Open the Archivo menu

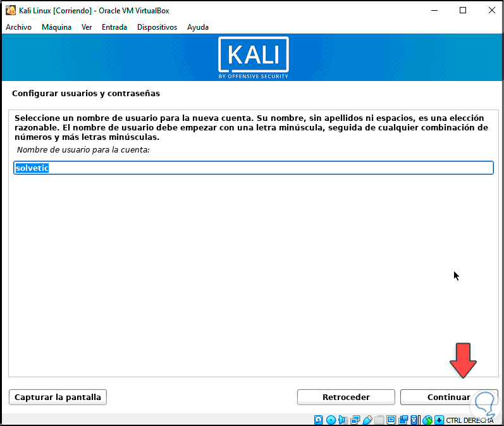coord(18,27)
